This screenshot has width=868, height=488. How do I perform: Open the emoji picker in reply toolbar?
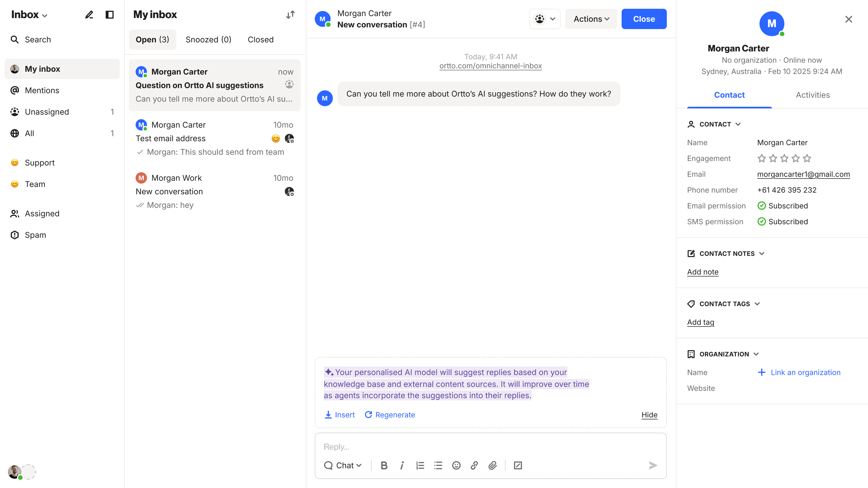(x=456, y=465)
